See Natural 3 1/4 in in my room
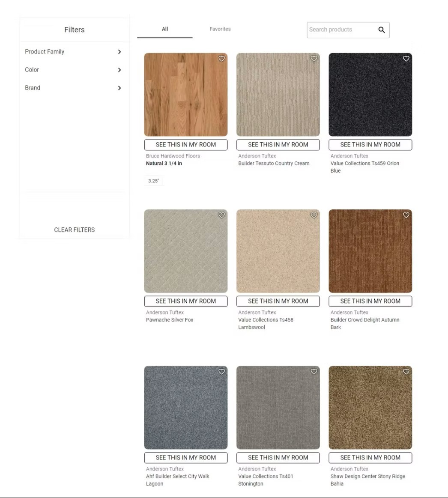 186,144
